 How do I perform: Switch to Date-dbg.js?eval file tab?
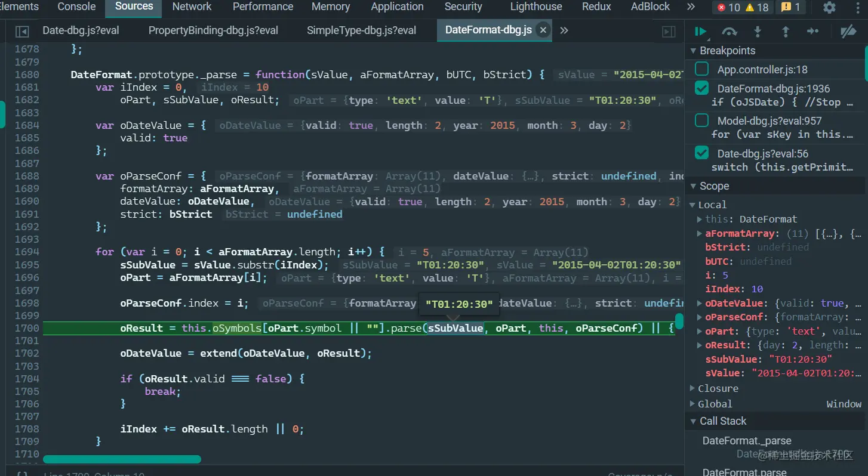click(x=81, y=30)
